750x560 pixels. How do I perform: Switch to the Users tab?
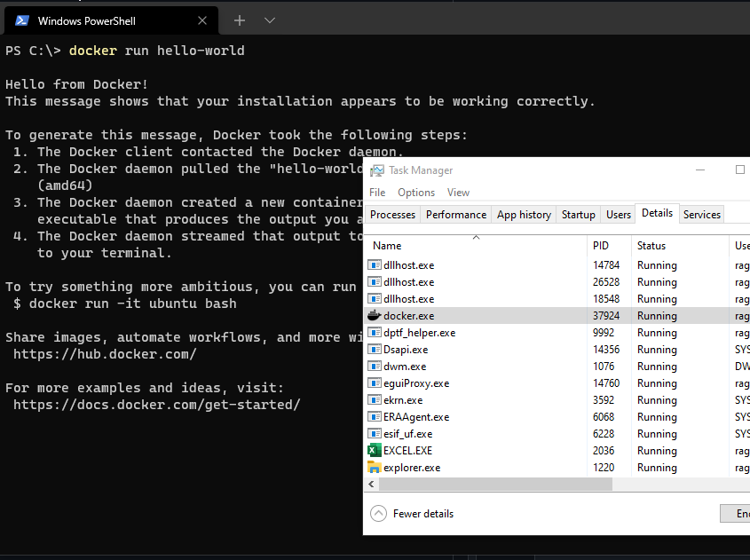point(619,215)
